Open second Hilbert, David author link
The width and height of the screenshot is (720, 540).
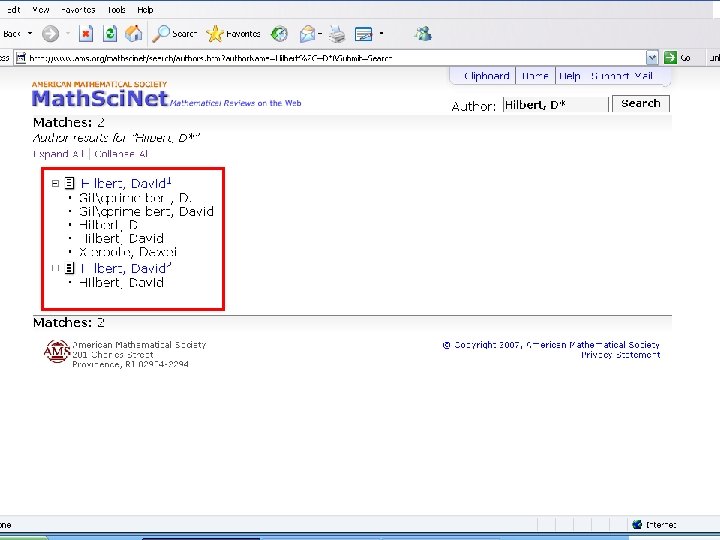click(125, 268)
